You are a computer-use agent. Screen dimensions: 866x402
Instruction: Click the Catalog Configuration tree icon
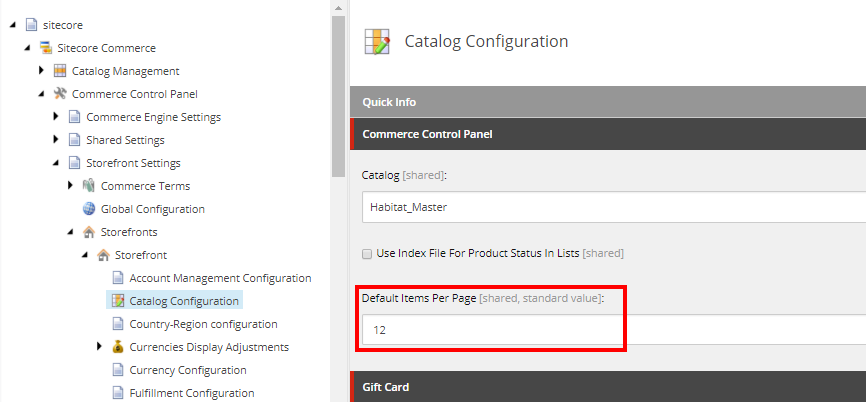click(x=118, y=302)
